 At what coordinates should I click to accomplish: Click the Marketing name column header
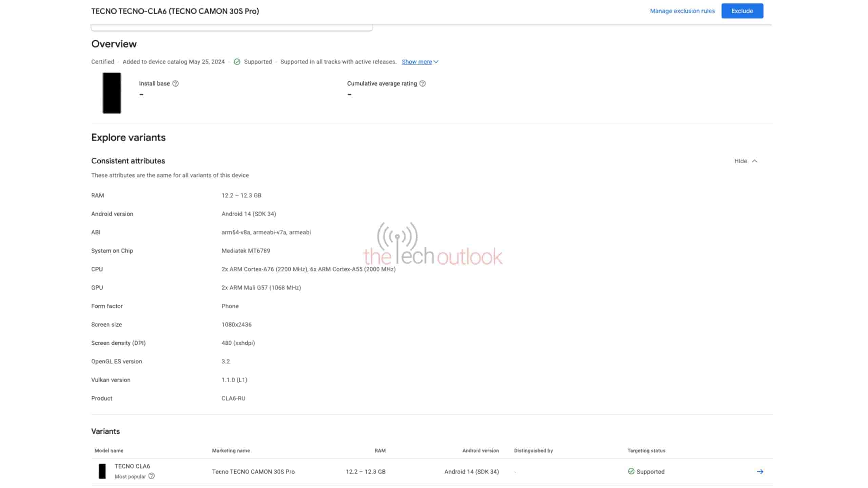(231, 450)
